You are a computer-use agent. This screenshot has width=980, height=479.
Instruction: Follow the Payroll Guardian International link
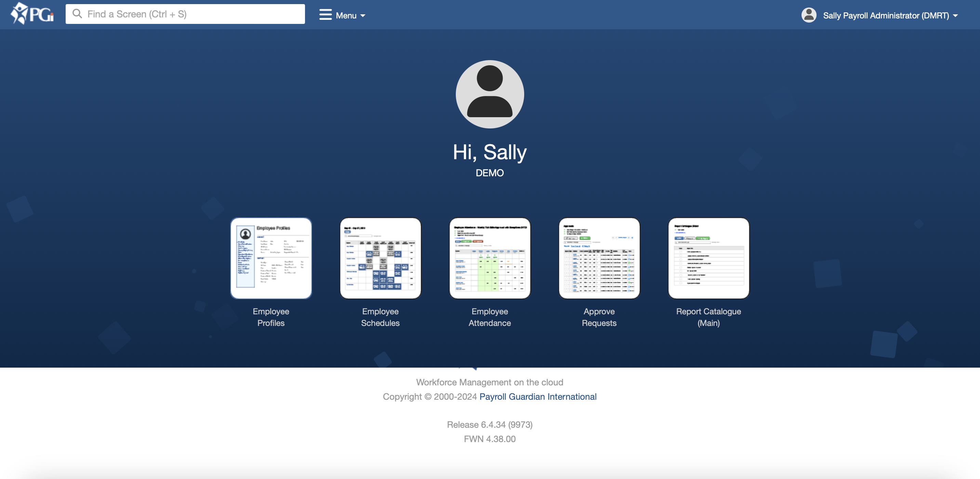click(x=538, y=397)
